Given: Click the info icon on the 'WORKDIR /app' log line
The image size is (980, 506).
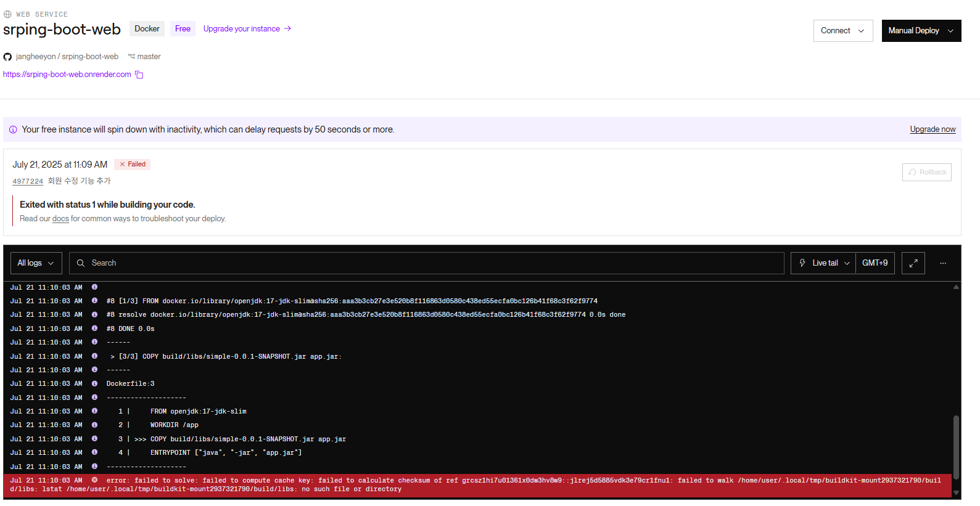Looking at the screenshot, I should [x=94, y=425].
